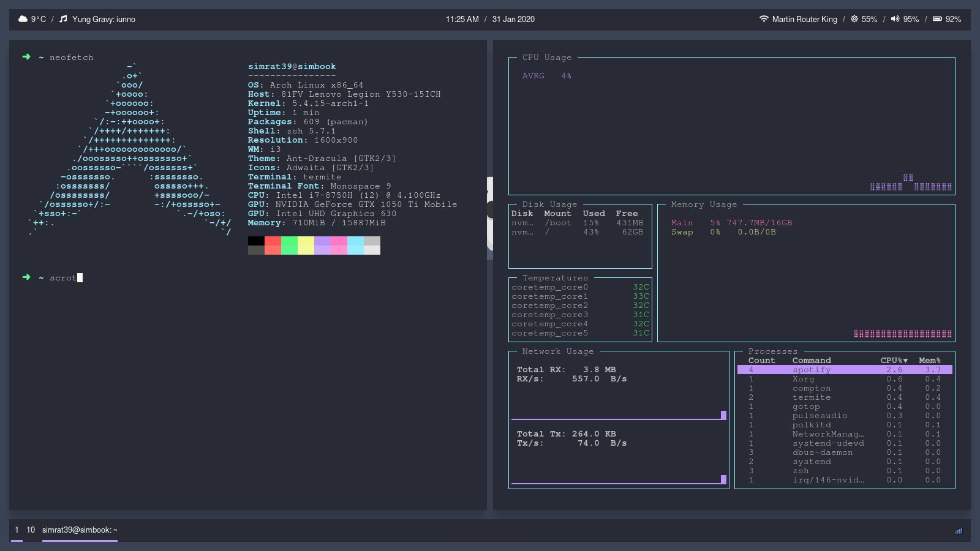
Task: Click the brightness gear icon showing 55%
Action: [854, 19]
